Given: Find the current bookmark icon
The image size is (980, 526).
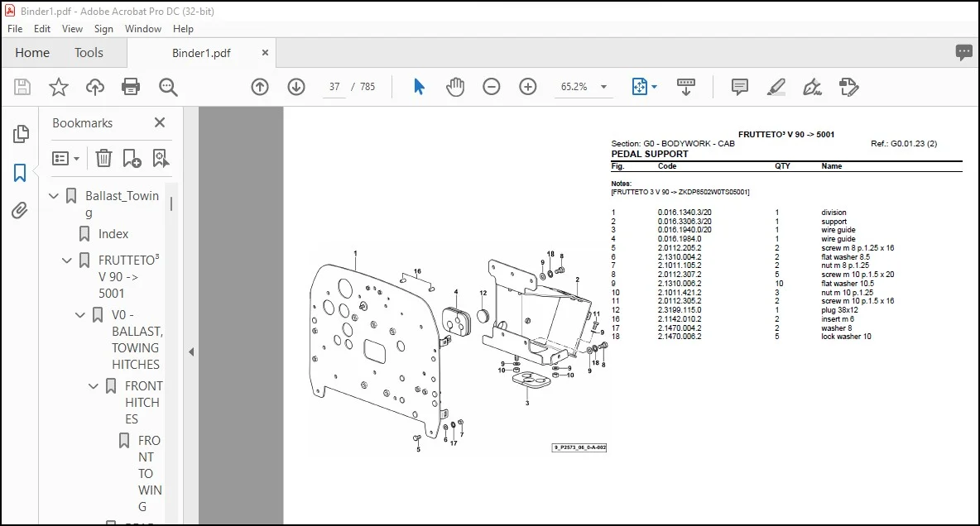Looking at the screenshot, I should [x=161, y=158].
